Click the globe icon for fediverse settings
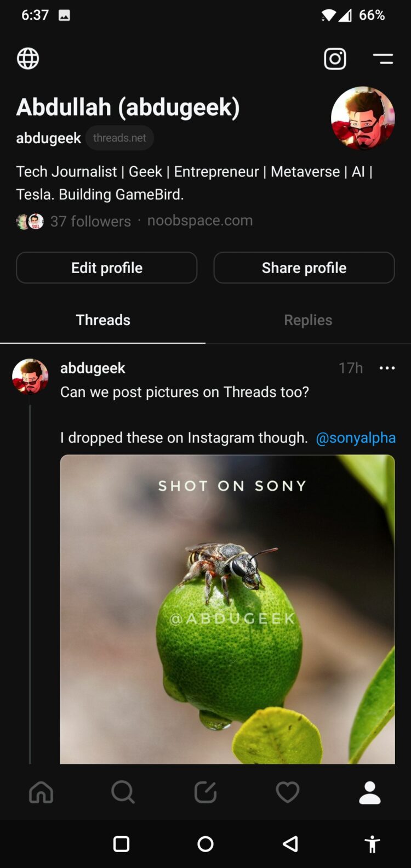 [x=28, y=59]
